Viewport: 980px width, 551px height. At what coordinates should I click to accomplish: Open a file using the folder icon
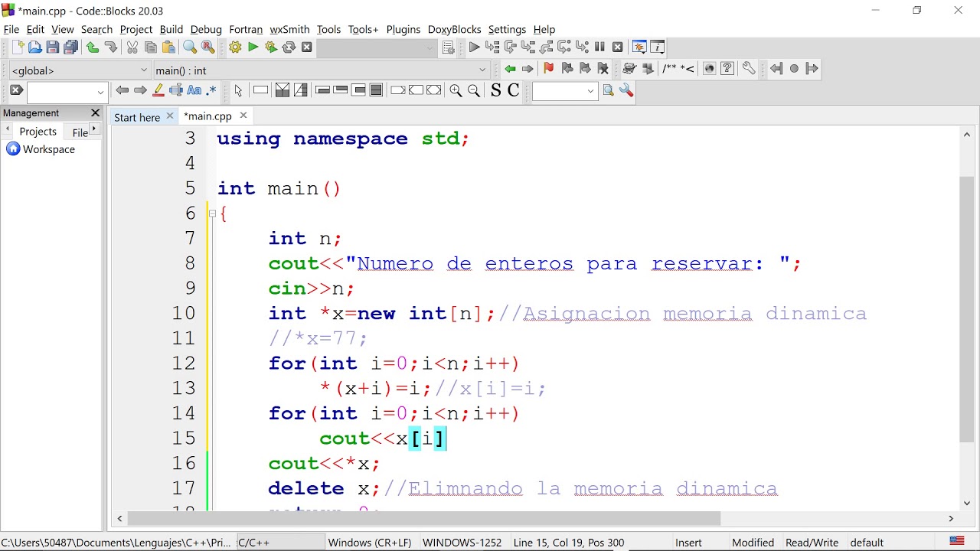coord(34,47)
